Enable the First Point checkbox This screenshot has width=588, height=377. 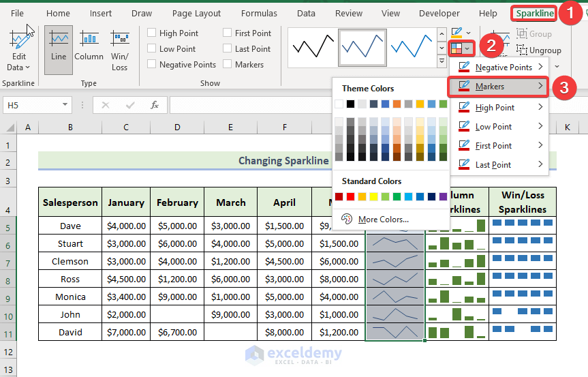227,33
